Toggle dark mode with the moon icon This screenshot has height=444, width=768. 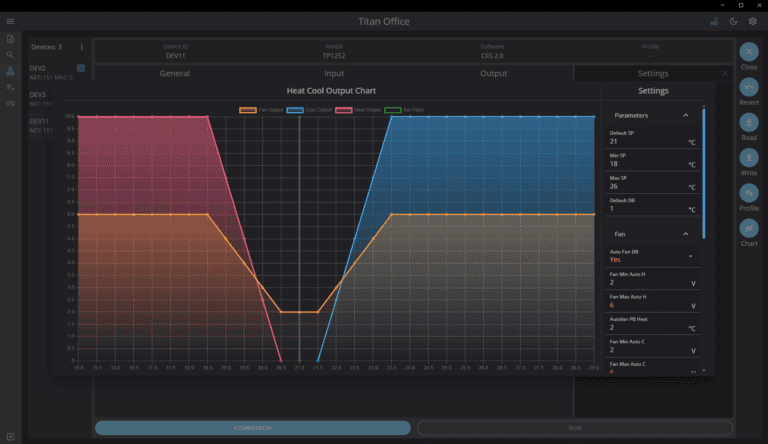[733, 21]
